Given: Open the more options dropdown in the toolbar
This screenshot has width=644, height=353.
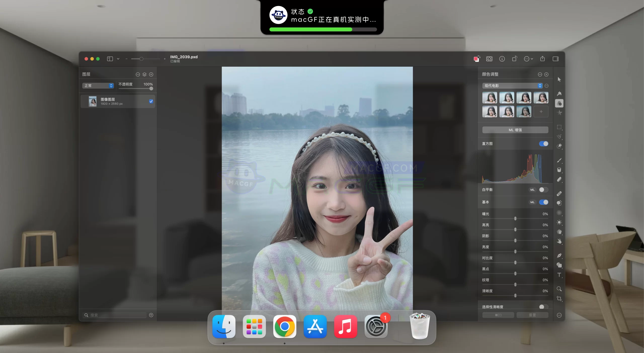Looking at the screenshot, I should click(x=528, y=59).
